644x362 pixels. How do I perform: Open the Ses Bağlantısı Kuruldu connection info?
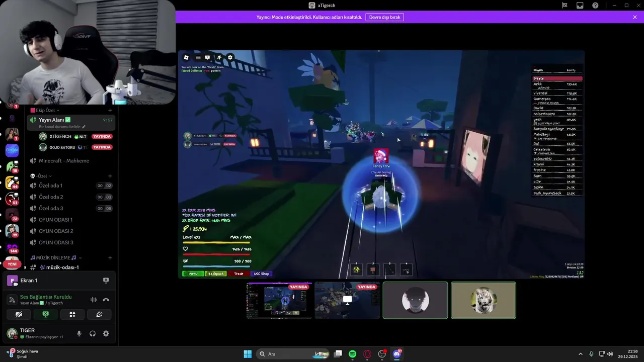(46, 297)
